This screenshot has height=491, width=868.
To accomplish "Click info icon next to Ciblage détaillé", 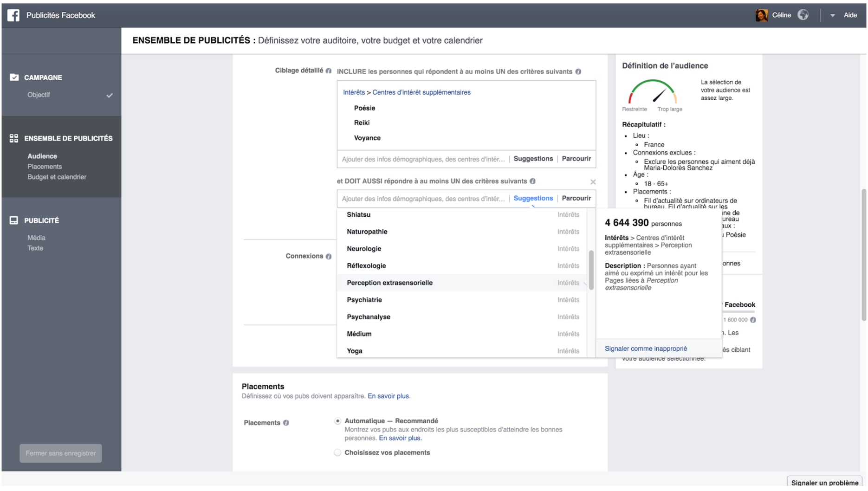I will [329, 71].
